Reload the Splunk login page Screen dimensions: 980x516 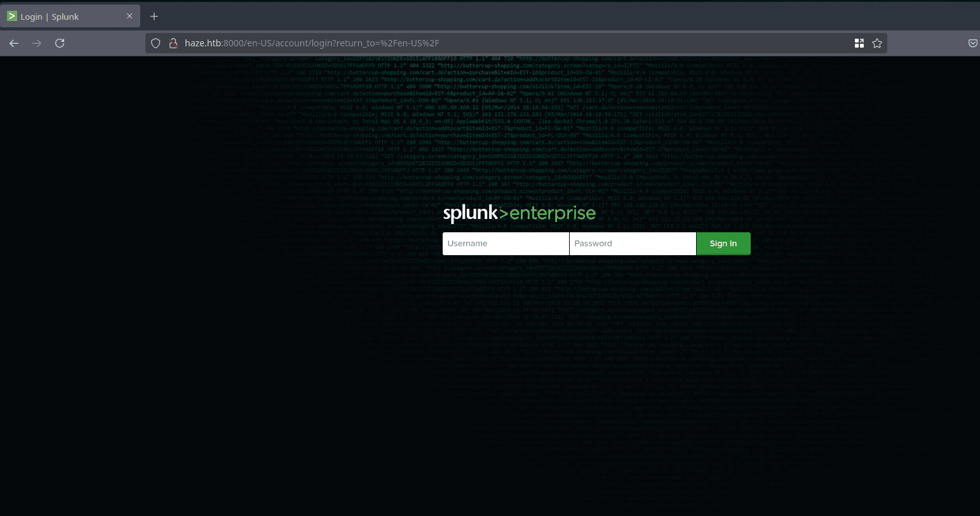point(60,43)
